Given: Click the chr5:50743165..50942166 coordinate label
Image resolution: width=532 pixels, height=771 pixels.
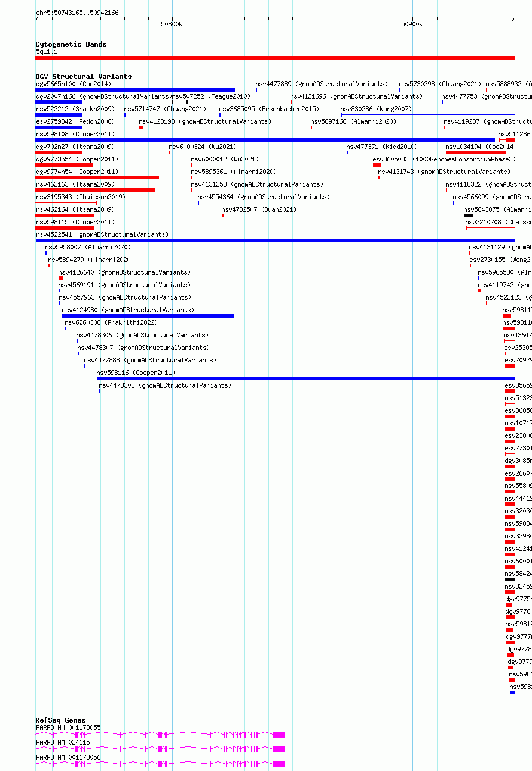Looking at the screenshot, I should click(77, 13).
